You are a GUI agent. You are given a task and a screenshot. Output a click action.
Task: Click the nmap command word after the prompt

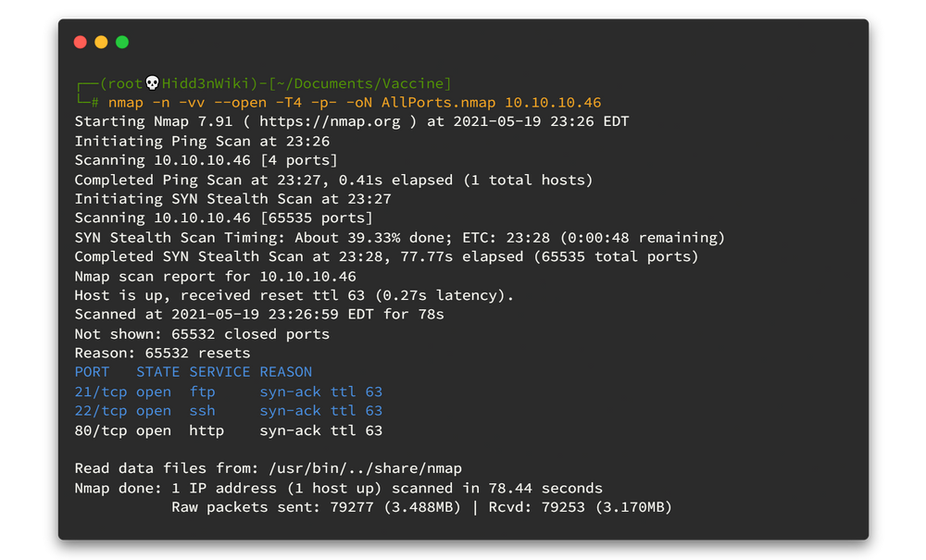(x=126, y=102)
